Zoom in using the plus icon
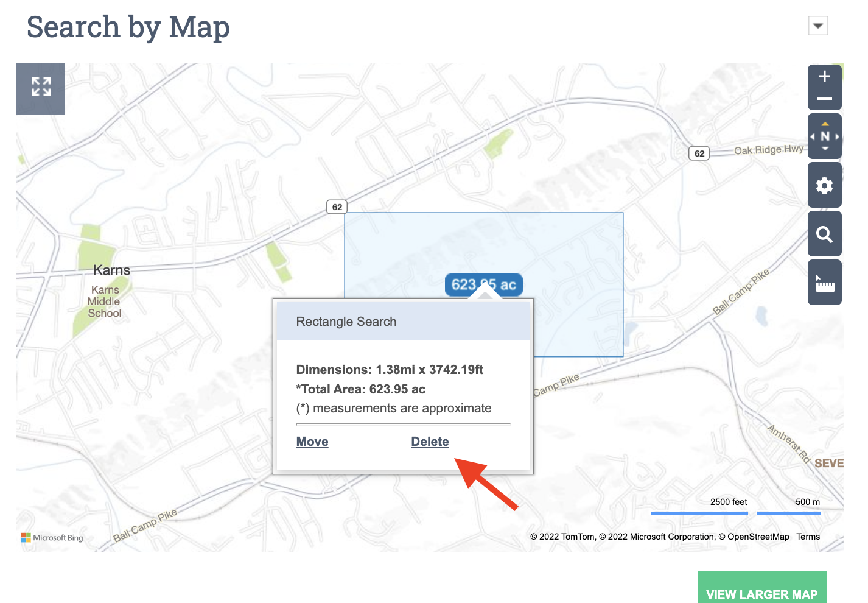 click(x=824, y=77)
